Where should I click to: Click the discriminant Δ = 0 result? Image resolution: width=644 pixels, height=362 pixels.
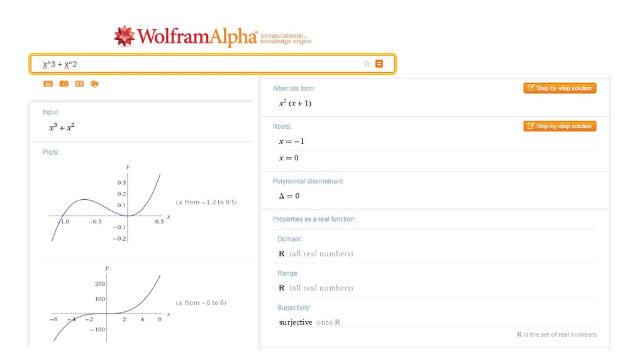pos(289,196)
